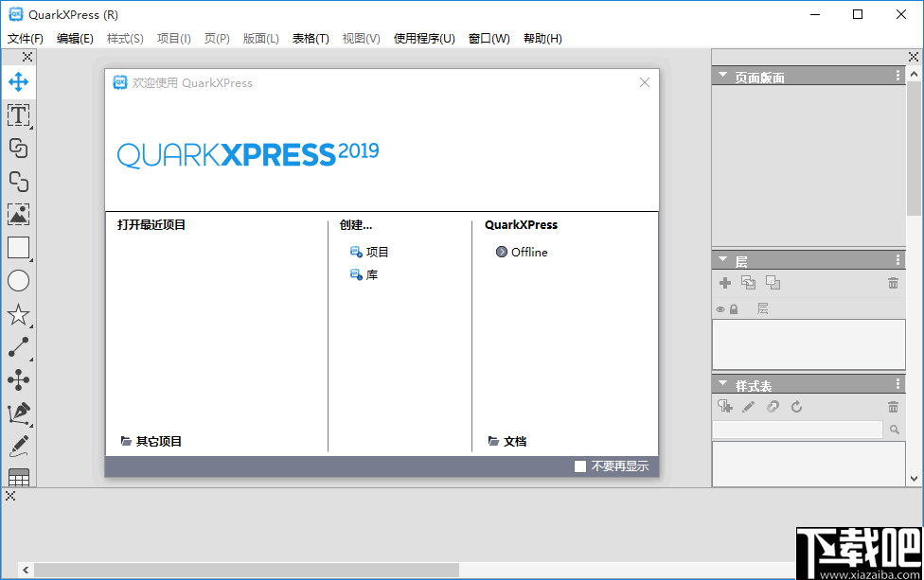Select the Item (move) tool
The height and width of the screenshot is (580, 924).
[x=19, y=82]
